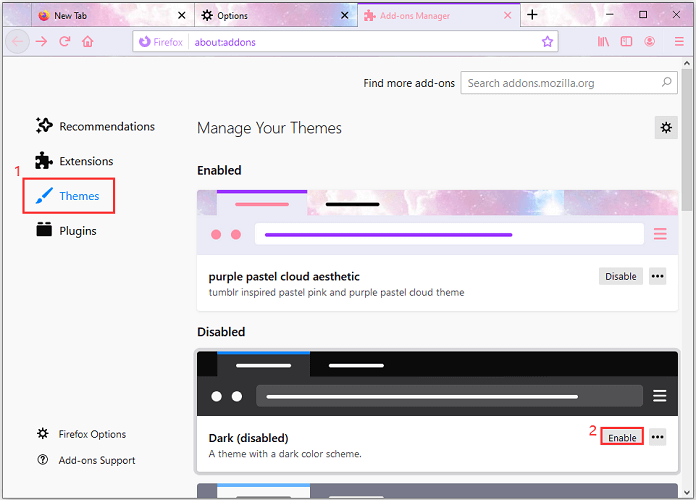
Task: Click the search magnifier icon
Action: (x=666, y=83)
